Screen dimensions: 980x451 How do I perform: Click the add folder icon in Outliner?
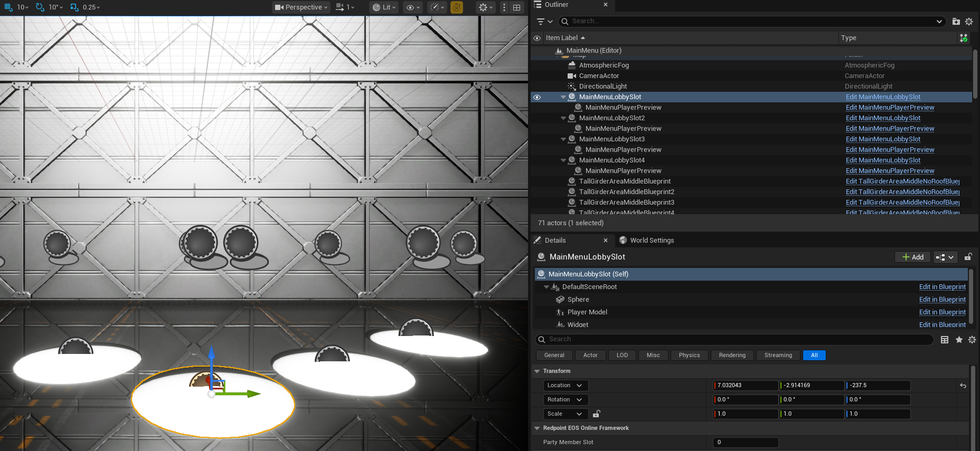tap(956, 22)
